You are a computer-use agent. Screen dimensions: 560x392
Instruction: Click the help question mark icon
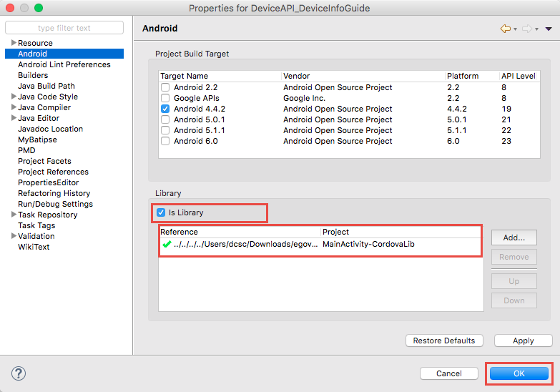click(x=19, y=373)
